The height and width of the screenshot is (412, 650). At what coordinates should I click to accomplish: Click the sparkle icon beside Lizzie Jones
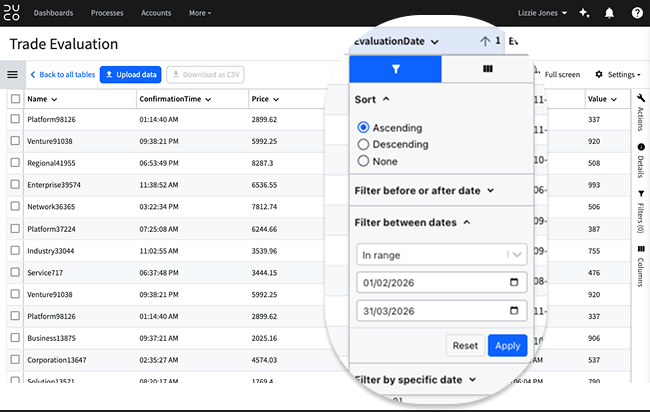[x=584, y=13]
